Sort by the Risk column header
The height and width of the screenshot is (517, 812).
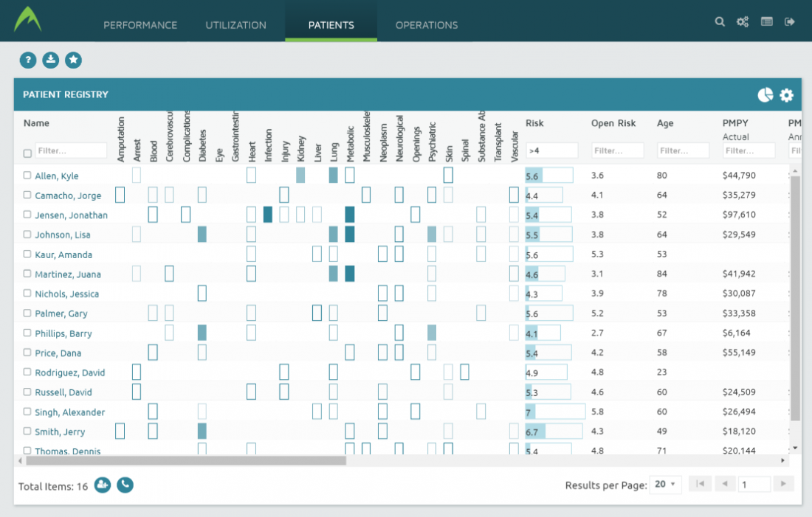pyautogui.click(x=534, y=123)
